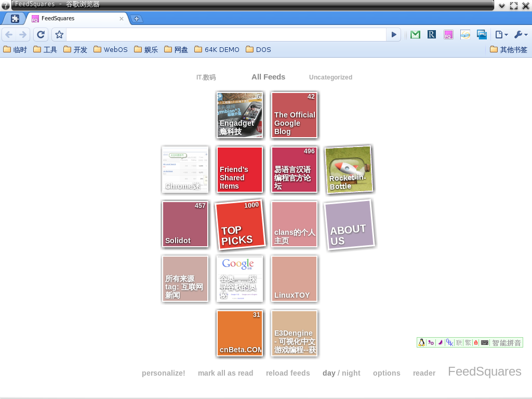Screen dimensions: 532x399
Task: Switch to the FeedSquares browser tab
Action: 78,19
